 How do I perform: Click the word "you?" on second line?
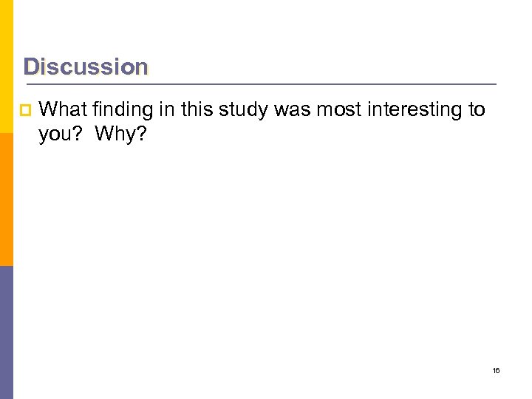click(x=61, y=132)
